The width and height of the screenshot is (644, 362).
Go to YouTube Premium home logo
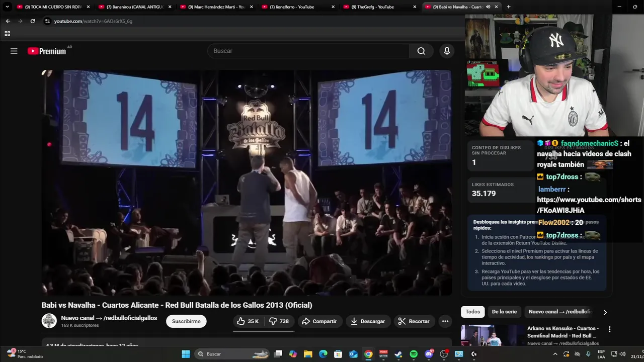(x=47, y=51)
